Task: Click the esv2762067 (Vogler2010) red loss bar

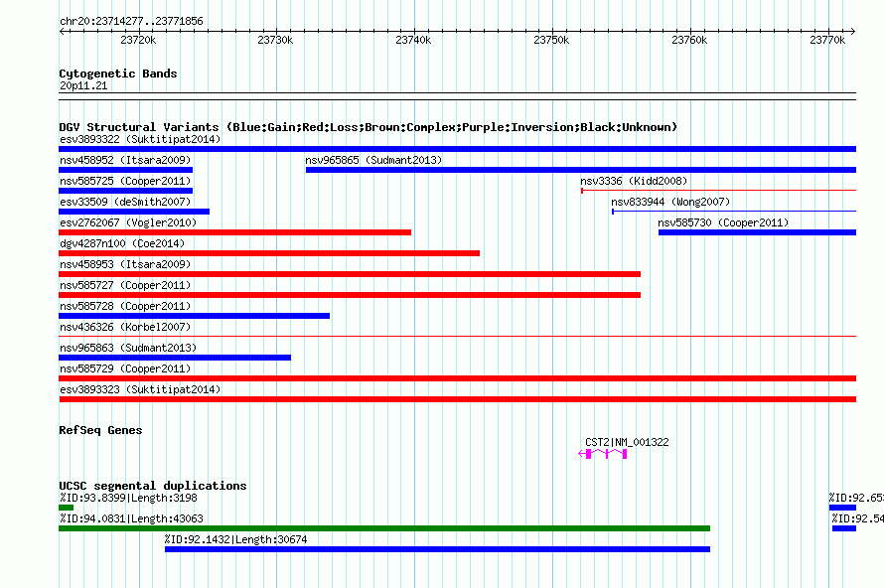Action: coord(234,232)
